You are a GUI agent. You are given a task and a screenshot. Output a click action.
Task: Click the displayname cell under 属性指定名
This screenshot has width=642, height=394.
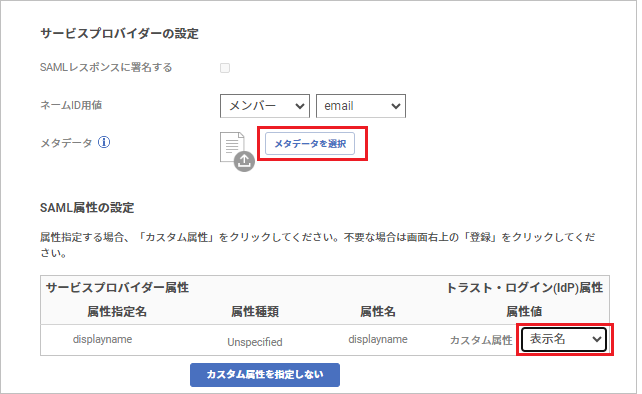pos(102,340)
